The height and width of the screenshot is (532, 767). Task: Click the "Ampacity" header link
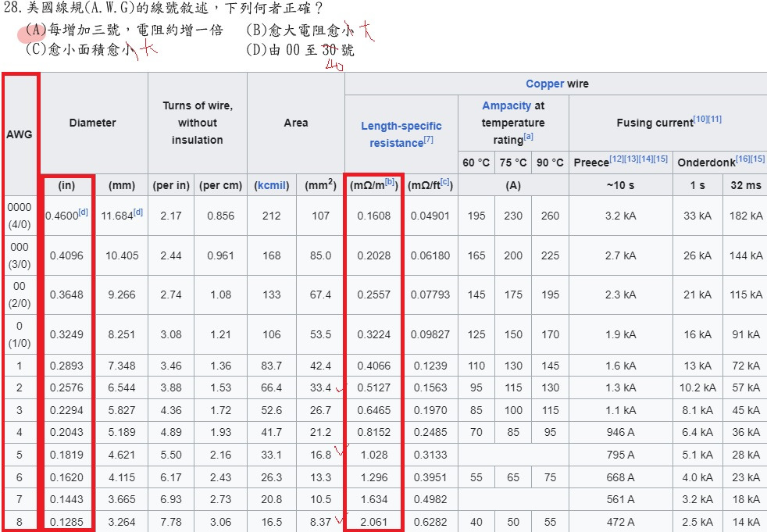coord(507,105)
